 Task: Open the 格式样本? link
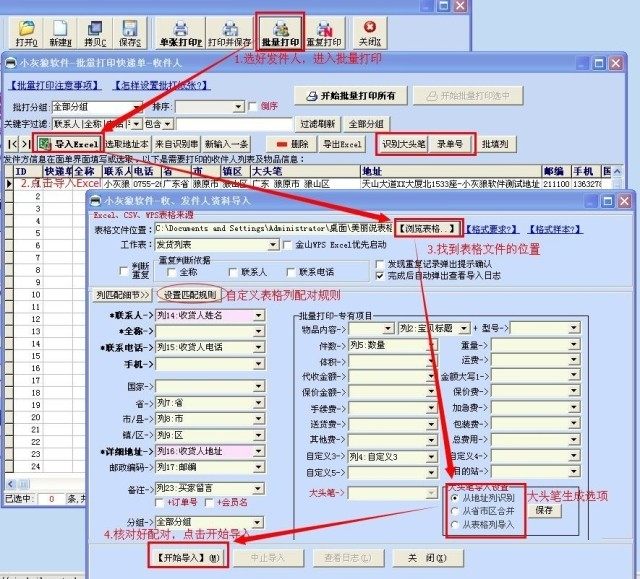click(556, 229)
